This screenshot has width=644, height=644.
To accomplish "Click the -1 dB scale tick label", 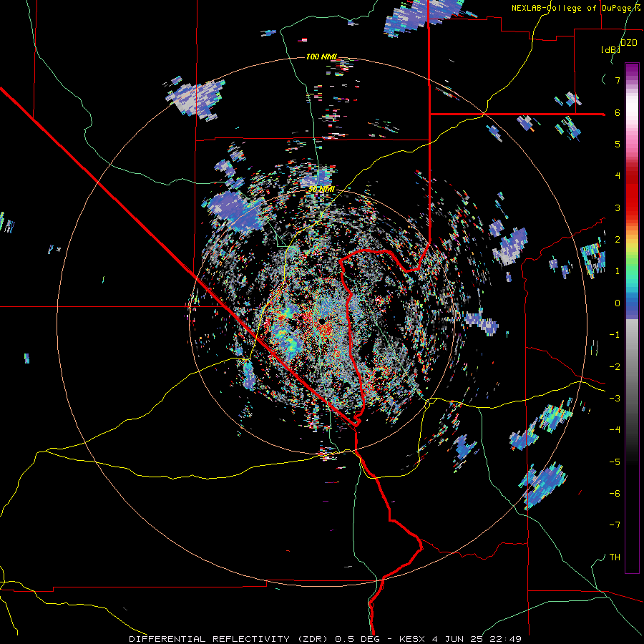I will [615, 335].
